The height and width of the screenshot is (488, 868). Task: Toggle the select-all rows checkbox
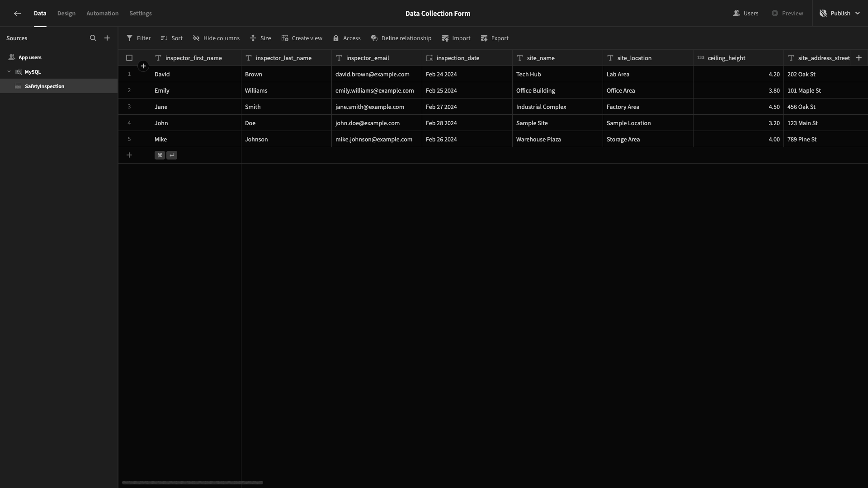[x=129, y=58]
